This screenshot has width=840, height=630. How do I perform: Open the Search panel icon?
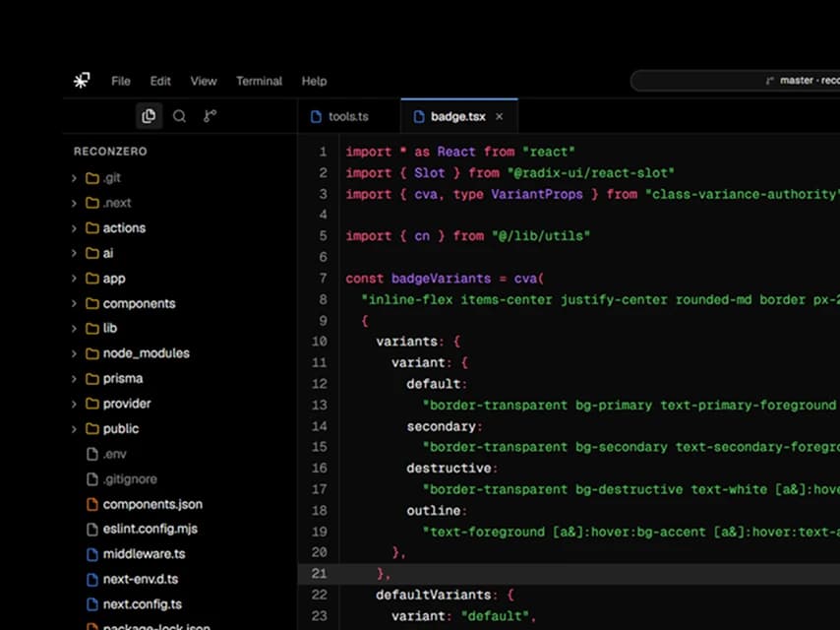point(179,116)
